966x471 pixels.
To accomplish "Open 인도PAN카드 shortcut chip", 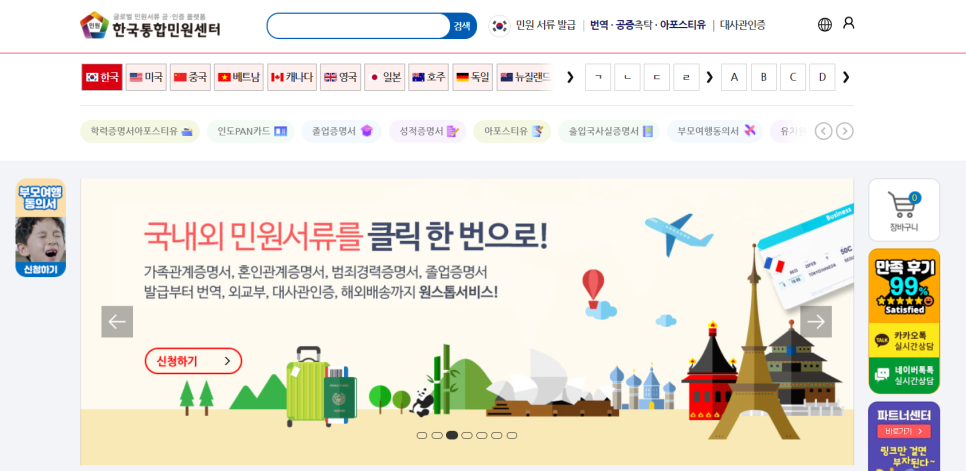I will 251,131.
